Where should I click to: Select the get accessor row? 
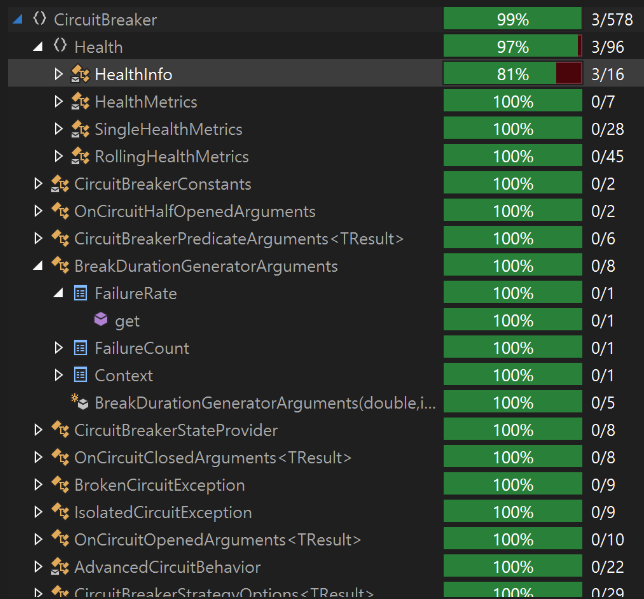tap(127, 321)
